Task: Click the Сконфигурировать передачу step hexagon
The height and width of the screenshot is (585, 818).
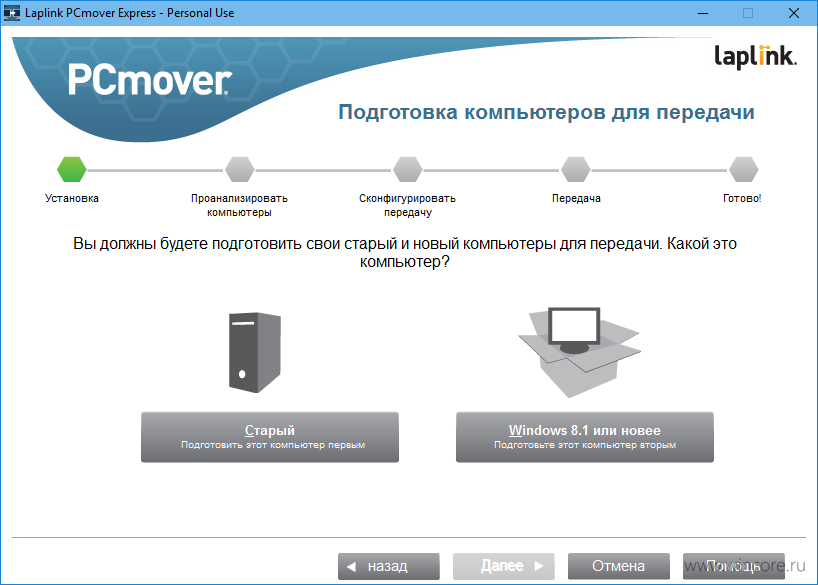Action: (407, 170)
